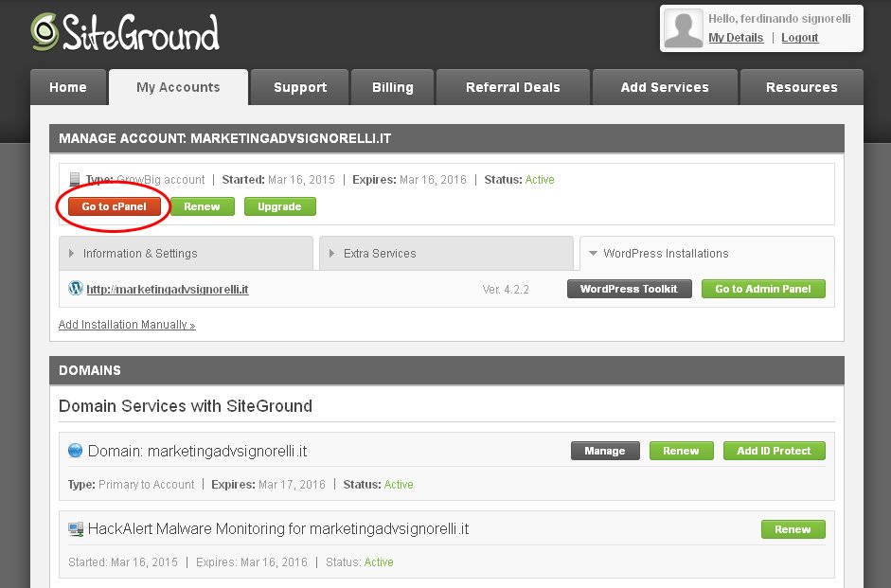Renew HackAlert Malware Monitoring
Image resolution: width=891 pixels, height=588 pixels.
[x=793, y=529]
